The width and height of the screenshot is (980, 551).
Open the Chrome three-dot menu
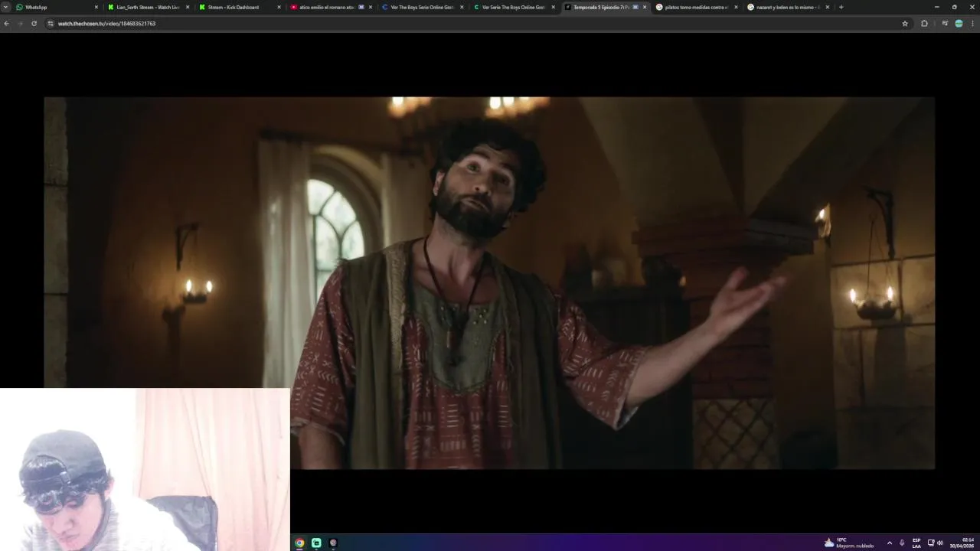pyautogui.click(x=972, y=24)
